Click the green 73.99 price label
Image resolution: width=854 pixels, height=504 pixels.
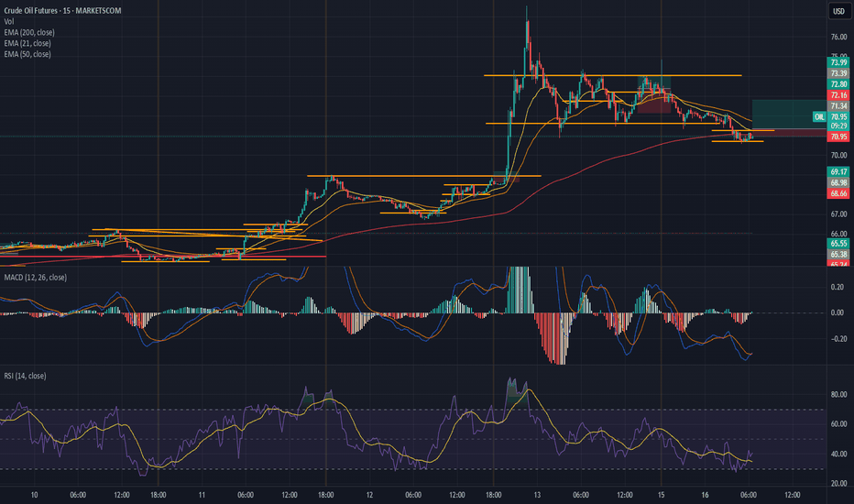coord(838,61)
